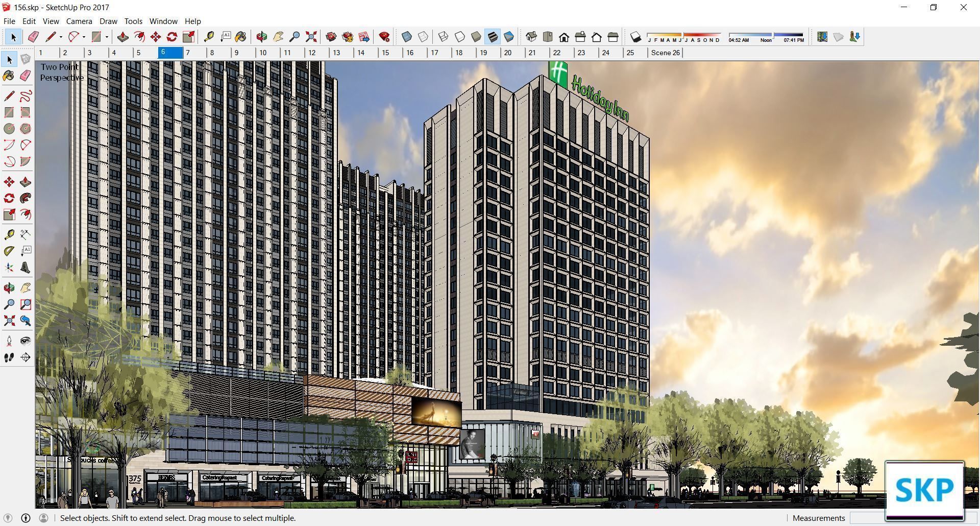Open Extension Manager ruby icon

coord(384,37)
